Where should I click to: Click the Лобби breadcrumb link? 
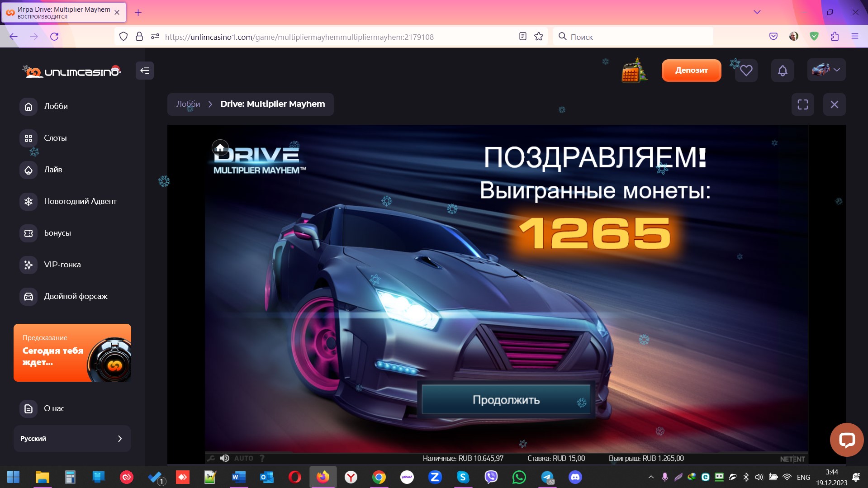click(x=188, y=104)
